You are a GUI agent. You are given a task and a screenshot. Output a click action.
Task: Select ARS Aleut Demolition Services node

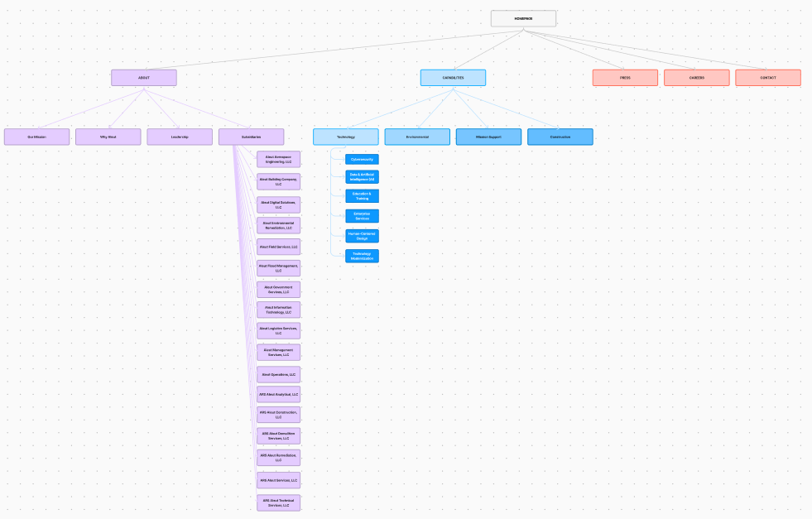pos(279,436)
